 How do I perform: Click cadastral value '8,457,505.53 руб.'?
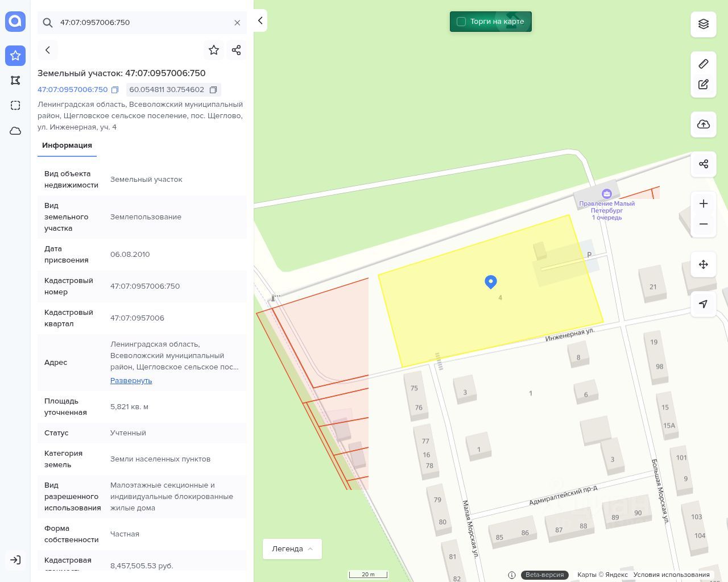(x=142, y=566)
